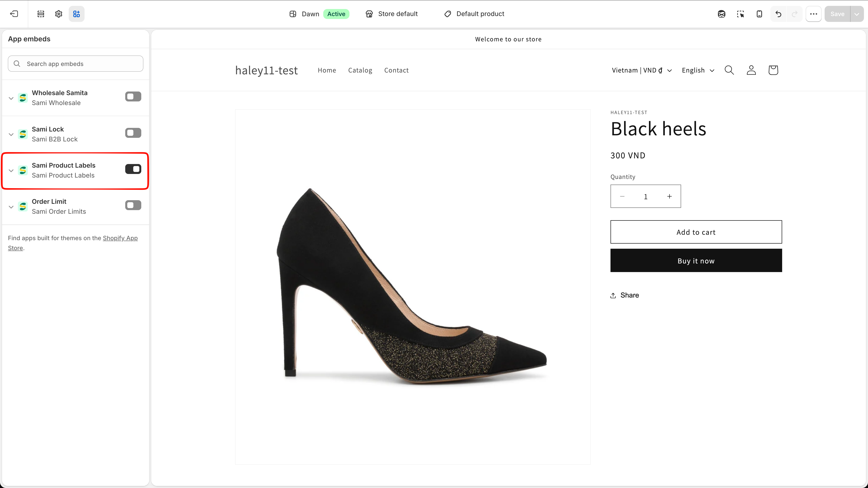Go to the Contact menu link
This screenshot has width=868, height=488.
(396, 70)
